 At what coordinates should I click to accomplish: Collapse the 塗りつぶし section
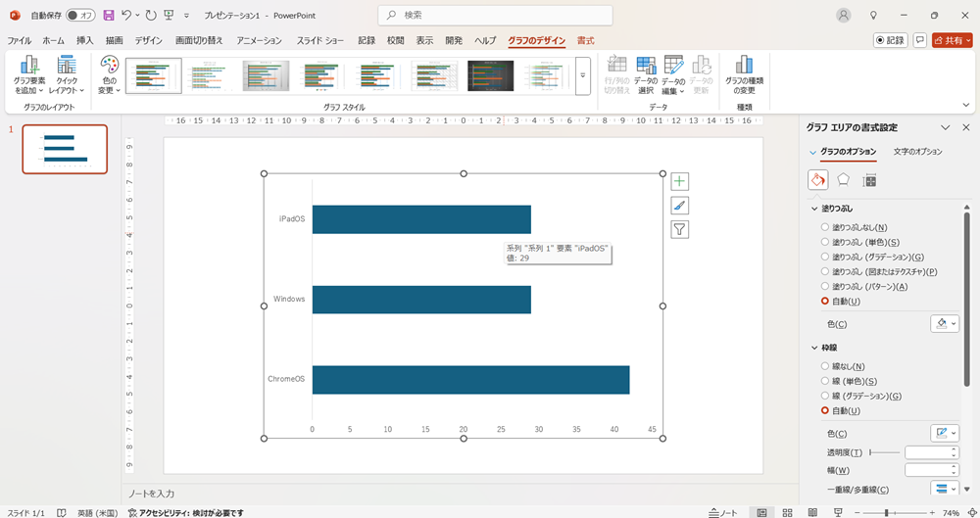click(814, 209)
